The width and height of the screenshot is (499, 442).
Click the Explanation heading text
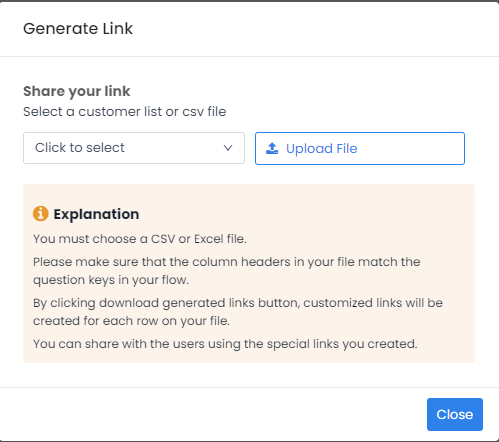point(96,214)
